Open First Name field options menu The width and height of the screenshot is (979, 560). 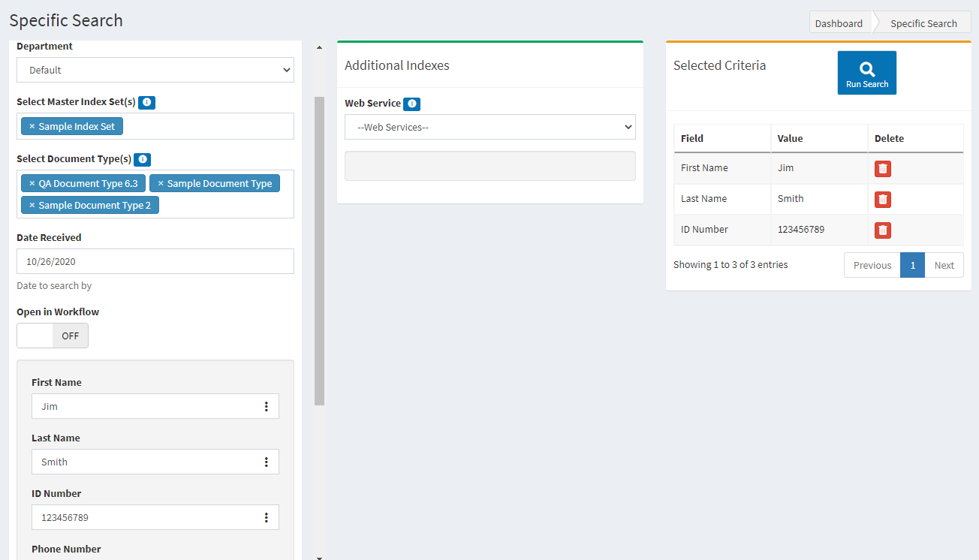pos(266,407)
